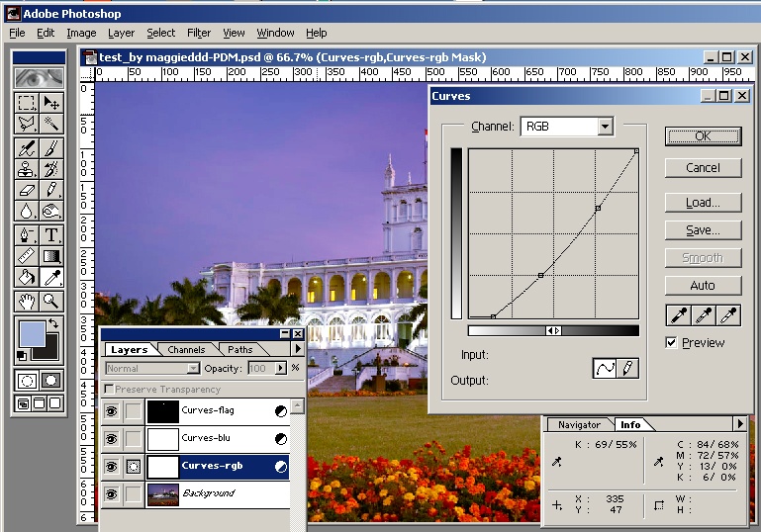Screen dimensions: 761x532
Task: Select the Rectangular Marquee tool
Action: pyautogui.click(x=27, y=102)
